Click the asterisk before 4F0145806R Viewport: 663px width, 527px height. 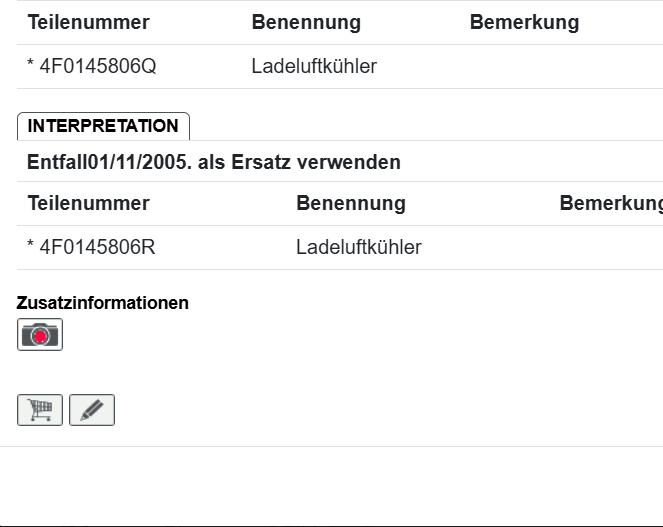pos(31,247)
